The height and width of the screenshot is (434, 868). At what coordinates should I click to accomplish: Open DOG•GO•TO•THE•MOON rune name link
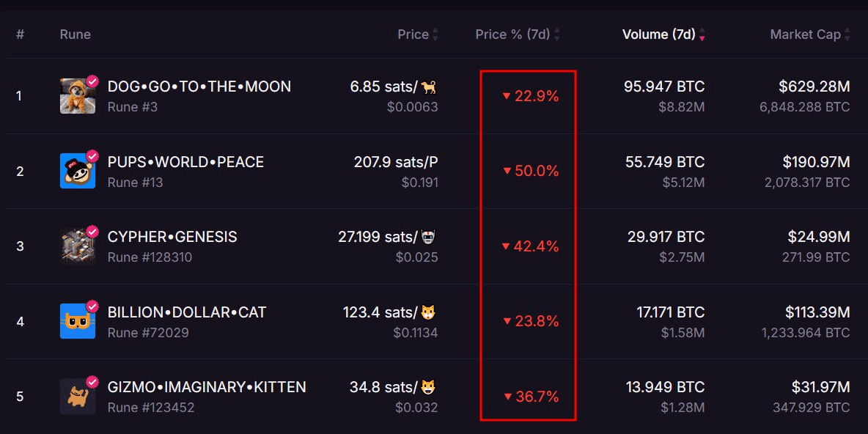pyautogui.click(x=199, y=87)
